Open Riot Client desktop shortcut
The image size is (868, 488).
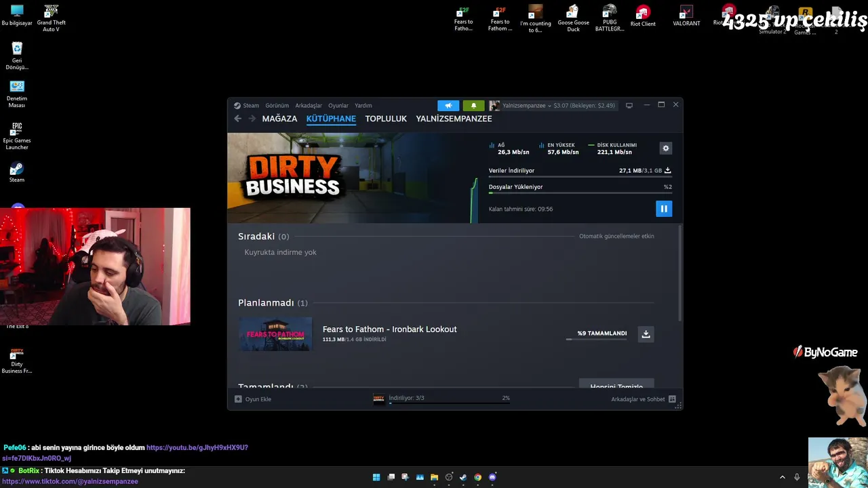pyautogui.click(x=643, y=16)
